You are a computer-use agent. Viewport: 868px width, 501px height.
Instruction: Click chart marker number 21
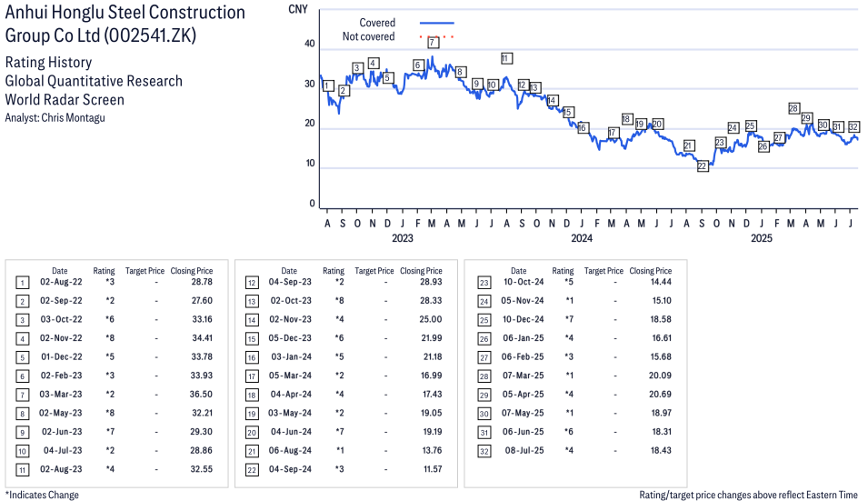689,145
